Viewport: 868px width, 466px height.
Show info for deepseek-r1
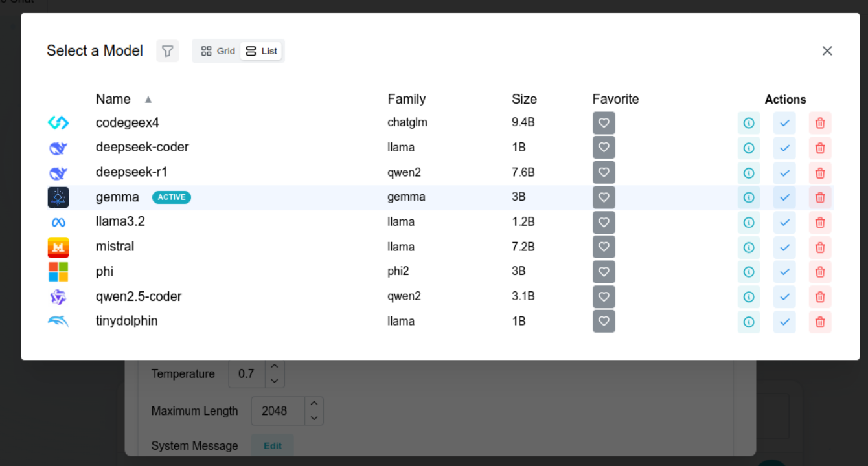pyautogui.click(x=749, y=173)
